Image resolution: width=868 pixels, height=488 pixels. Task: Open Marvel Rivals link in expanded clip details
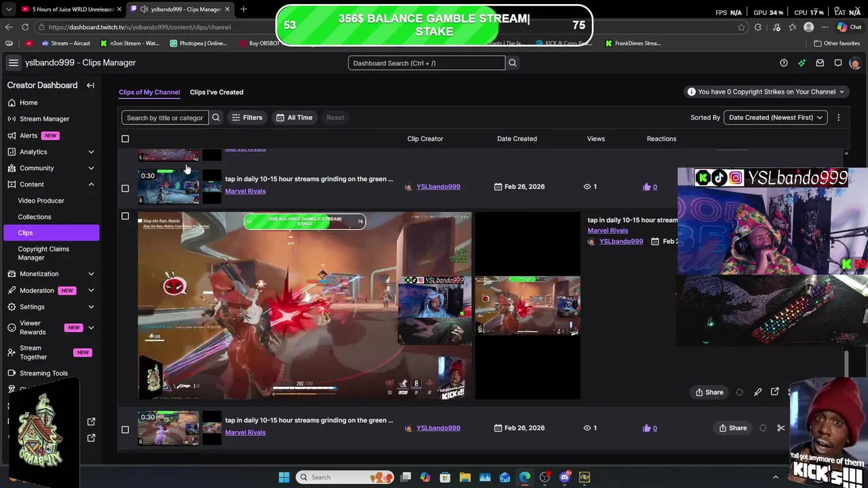coord(608,230)
